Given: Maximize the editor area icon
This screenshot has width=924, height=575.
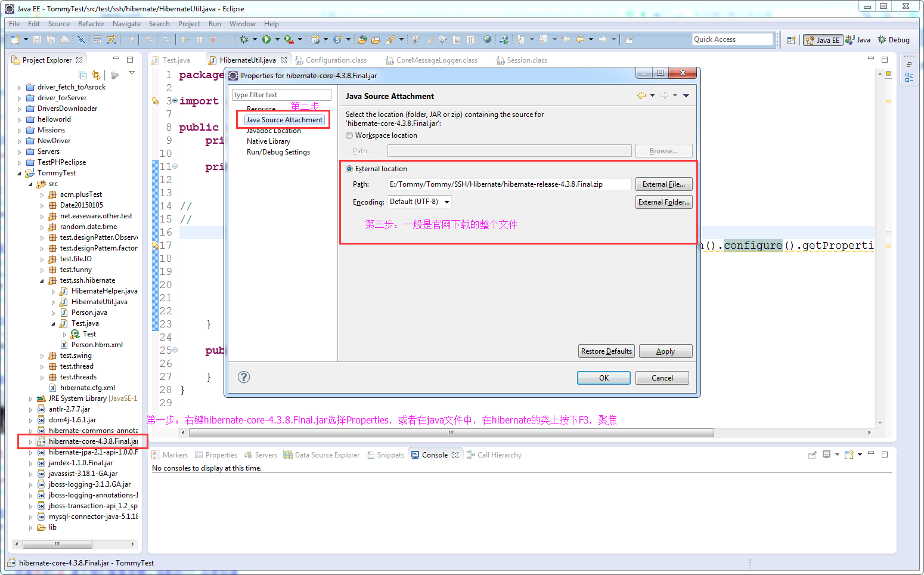Looking at the screenshot, I should [885, 59].
